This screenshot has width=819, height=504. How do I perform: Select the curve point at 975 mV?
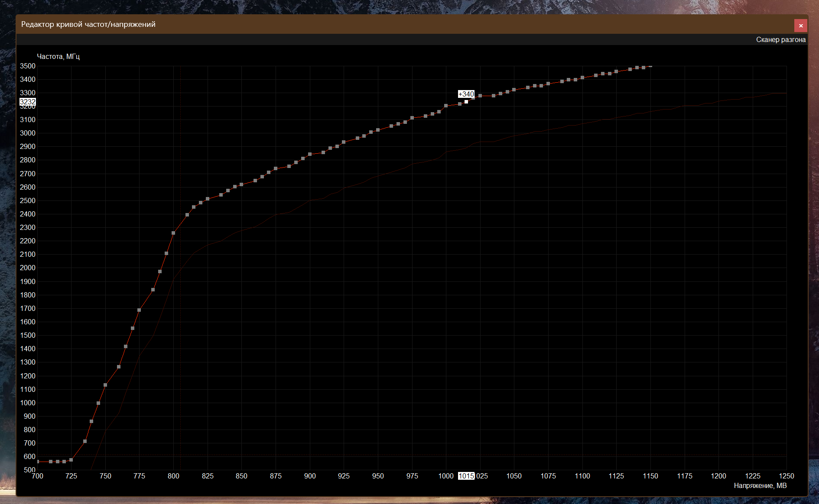click(412, 118)
